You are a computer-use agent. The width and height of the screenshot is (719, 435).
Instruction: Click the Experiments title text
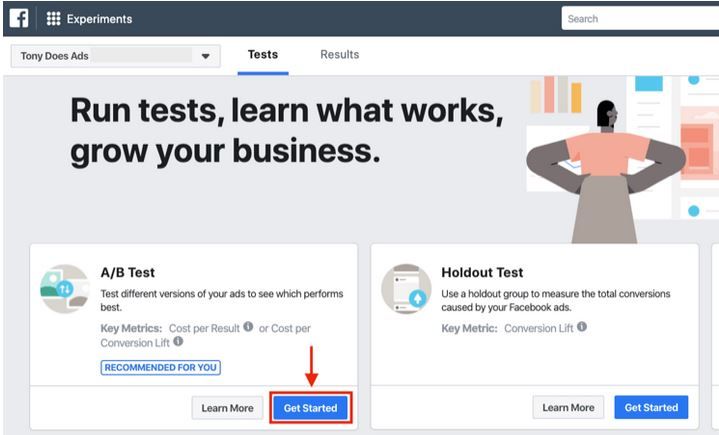pyautogui.click(x=100, y=19)
